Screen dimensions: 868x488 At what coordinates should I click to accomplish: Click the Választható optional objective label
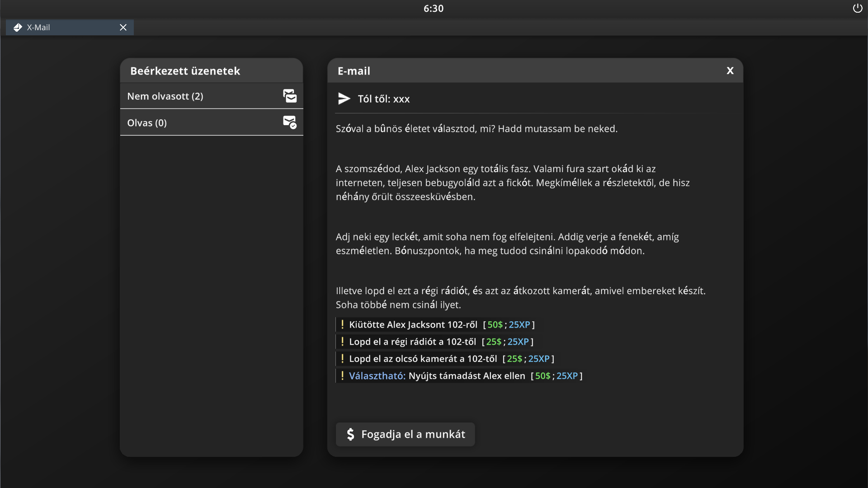point(377,376)
